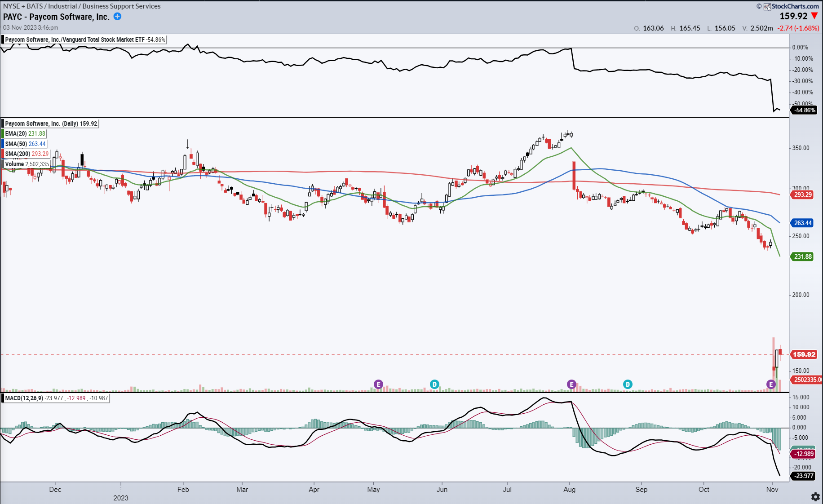Click the red down-triangle price change icon

(x=814, y=16)
